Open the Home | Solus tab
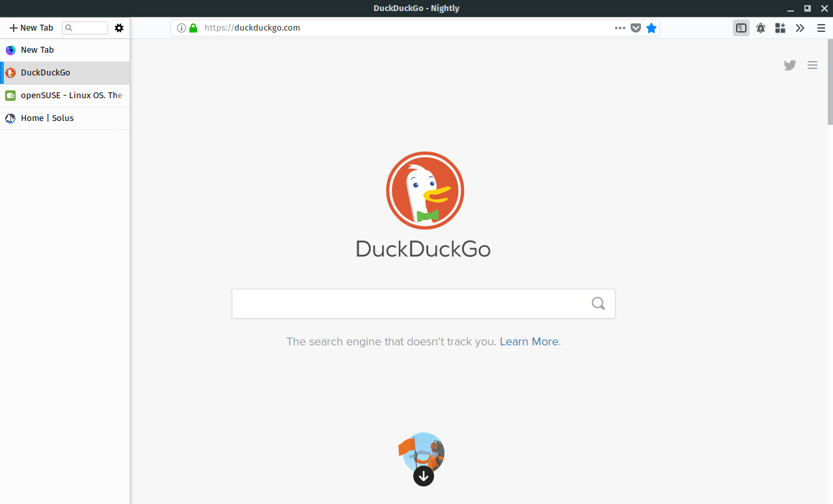The height and width of the screenshot is (504, 833). coord(65,118)
